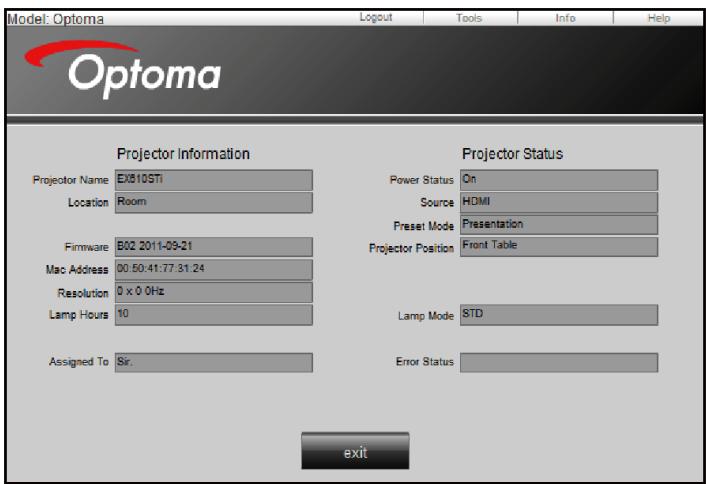Open the Info menu

click(x=565, y=18)
